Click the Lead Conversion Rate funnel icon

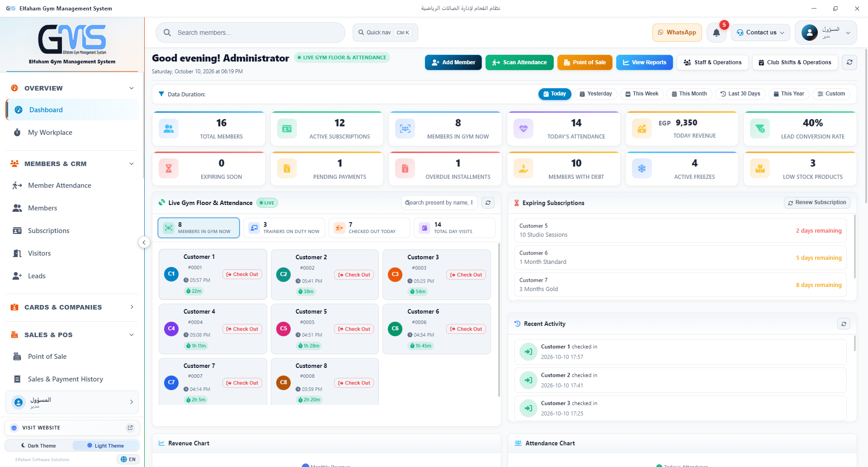tap(760, 129)
